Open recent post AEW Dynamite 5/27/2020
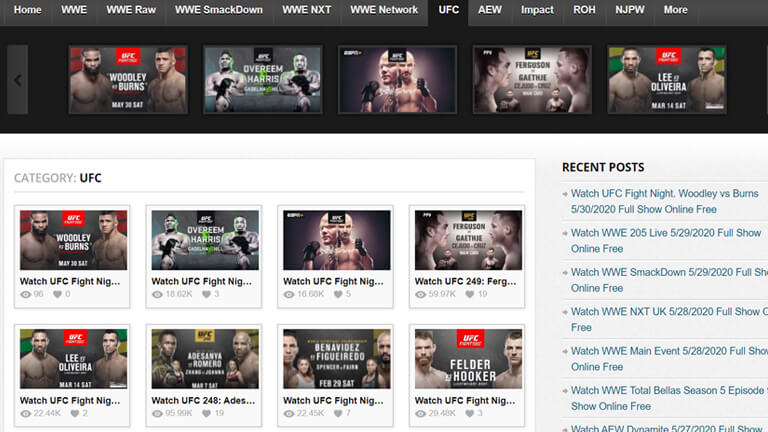768x432 pixels. (666, 428)
